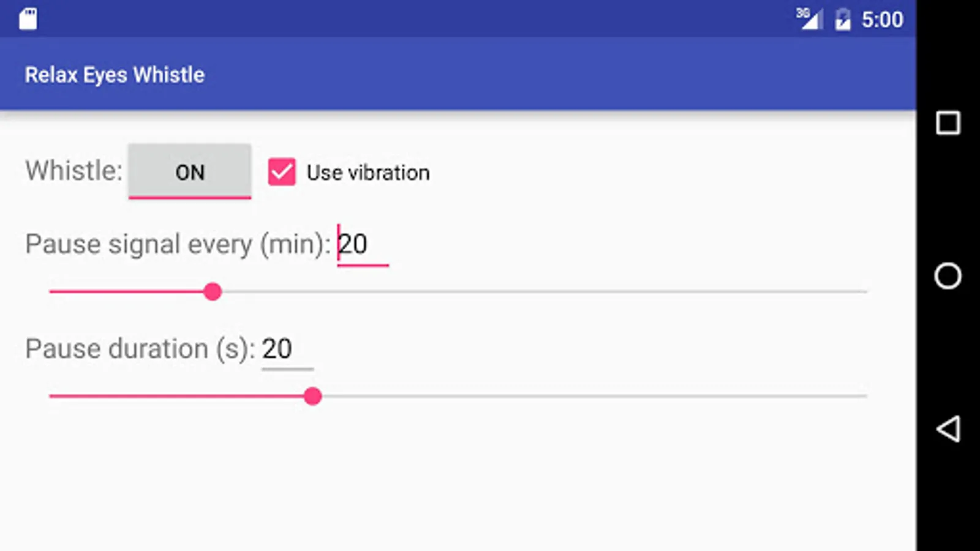Click the pause signal slider thumb

pyautogui.click(x=213, y=292)
